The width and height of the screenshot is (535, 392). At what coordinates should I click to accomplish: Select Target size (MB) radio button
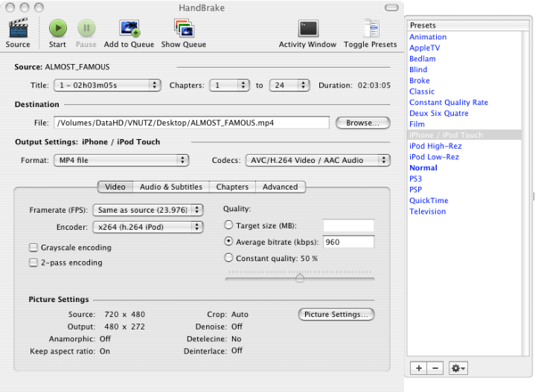coord(228,225)
